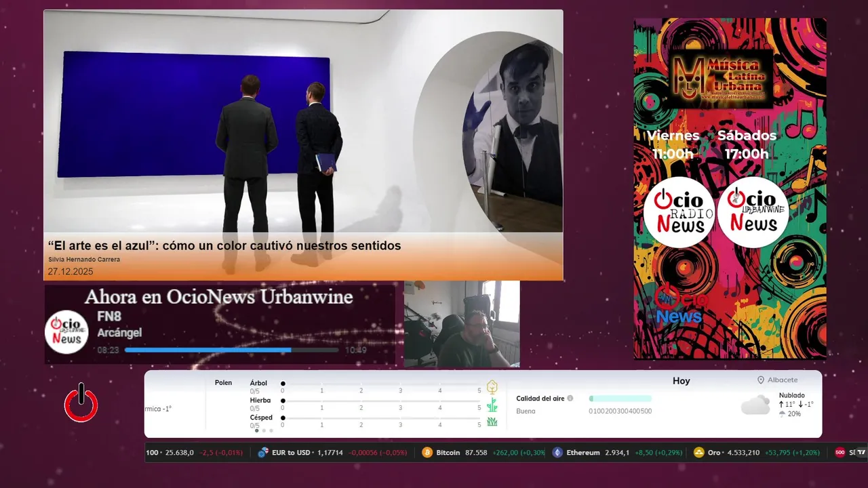Select the first pagination dot in the pollen widget
This screenshot has width=868, height=488.
(x=256, y=430)
